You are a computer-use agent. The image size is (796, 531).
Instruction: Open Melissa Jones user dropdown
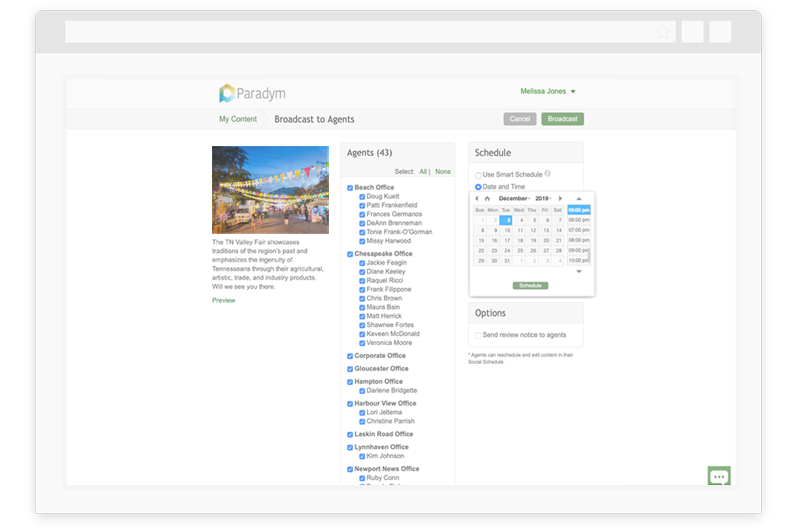tap(548, 91)
